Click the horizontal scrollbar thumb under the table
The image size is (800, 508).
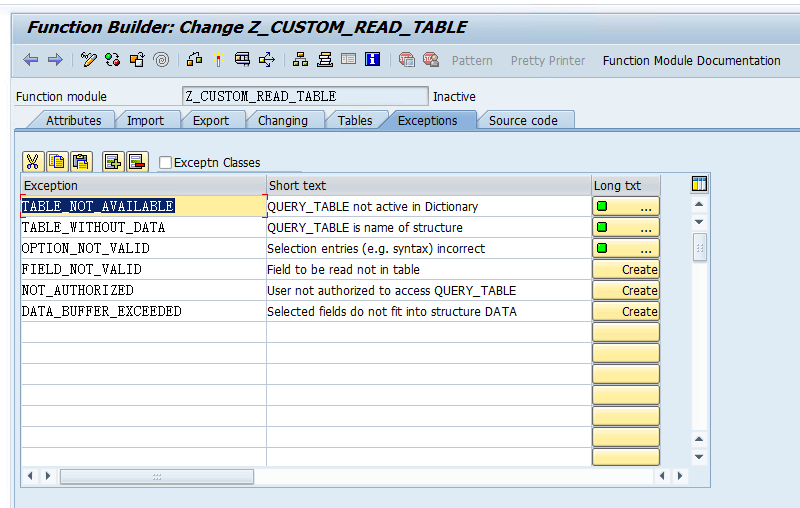(157, 476)
